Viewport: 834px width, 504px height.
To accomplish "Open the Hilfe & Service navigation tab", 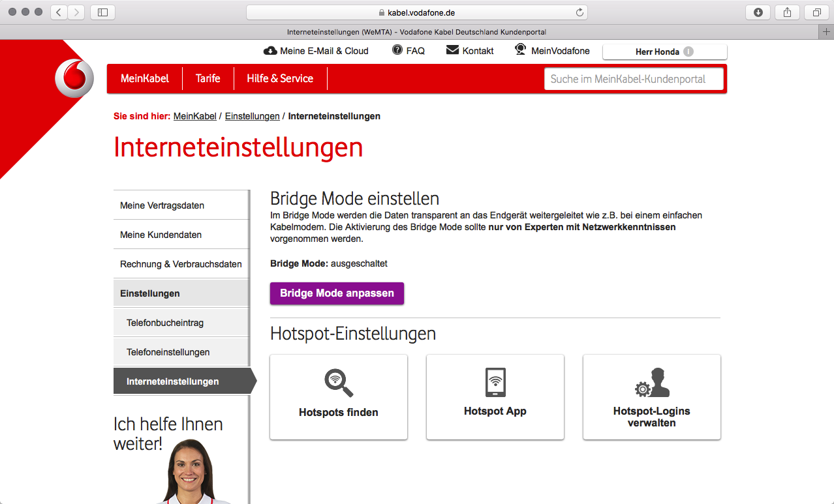I will (280, 78).
